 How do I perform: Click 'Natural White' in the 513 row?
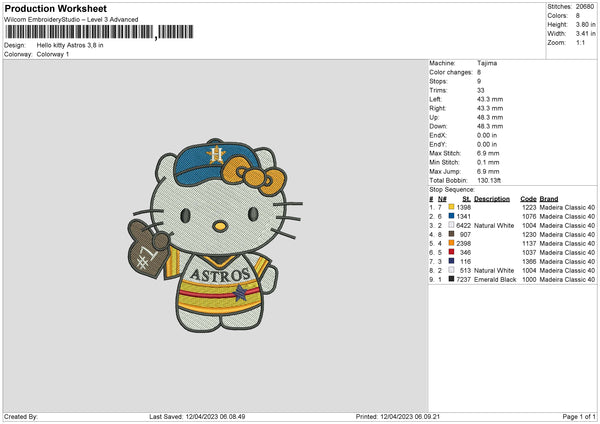pyautogui.click(x=494, y=270)
